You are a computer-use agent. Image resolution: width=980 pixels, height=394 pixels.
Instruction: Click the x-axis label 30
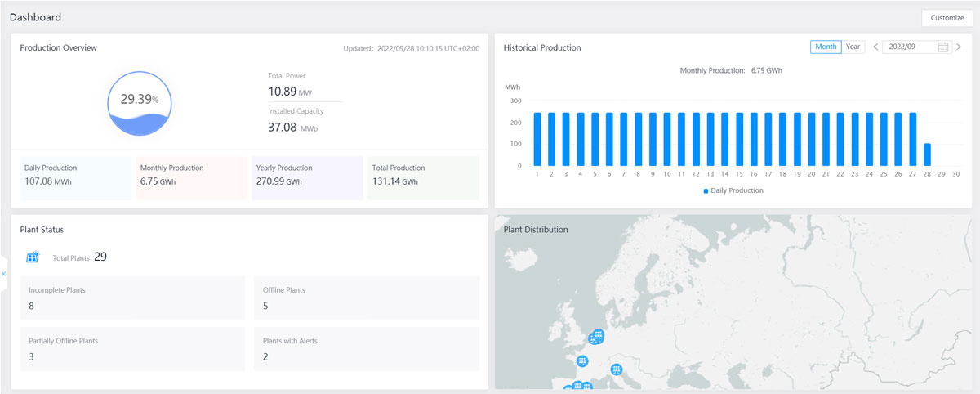click(x=955, y=174)
